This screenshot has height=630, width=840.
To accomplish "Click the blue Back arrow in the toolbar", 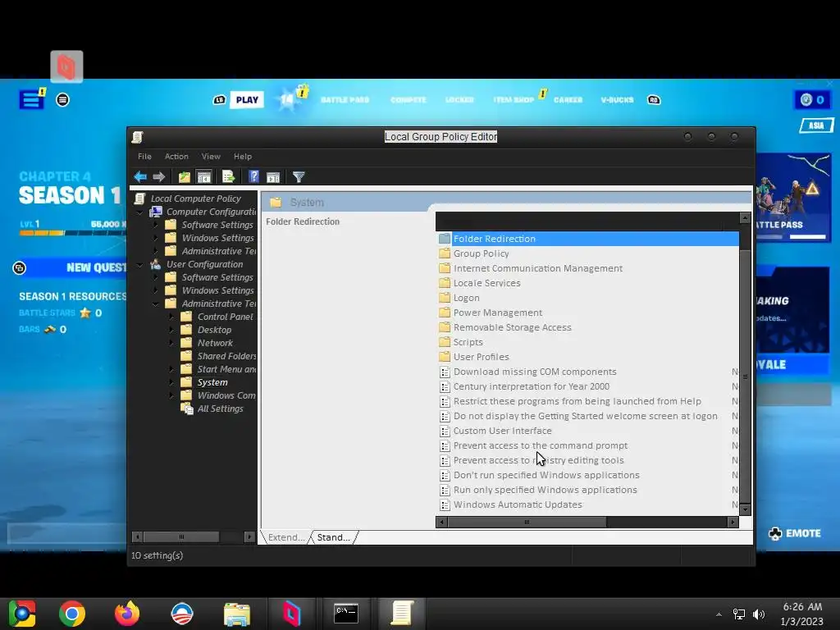I will click(140, 177).
